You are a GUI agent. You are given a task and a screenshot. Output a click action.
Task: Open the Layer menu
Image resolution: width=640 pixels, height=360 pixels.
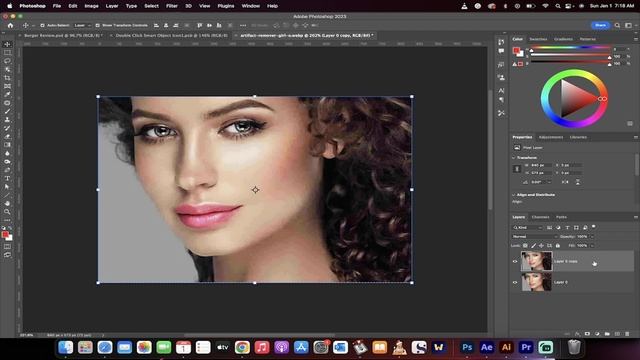click(x=112, y=6)
